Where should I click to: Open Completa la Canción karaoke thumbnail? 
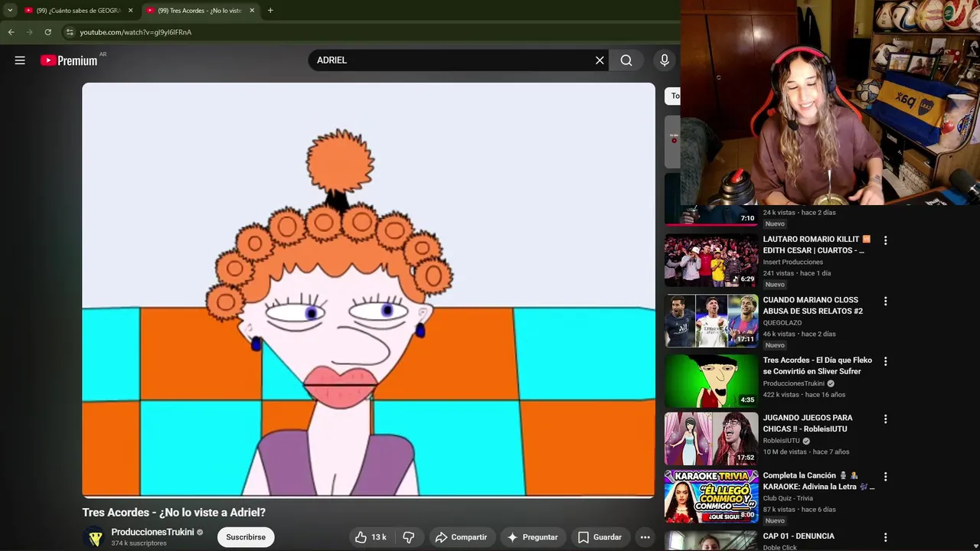pyautogui.click(x=711, y=497)
